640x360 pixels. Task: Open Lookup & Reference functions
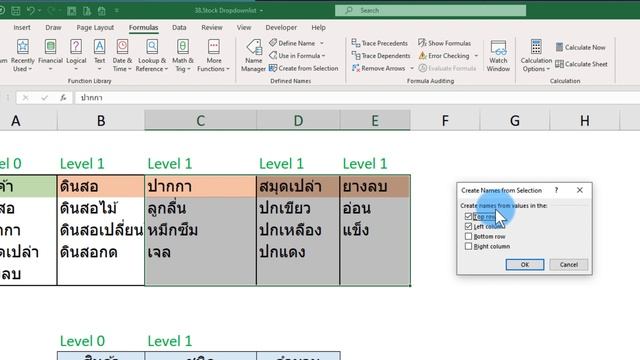(x=152, y=56)
